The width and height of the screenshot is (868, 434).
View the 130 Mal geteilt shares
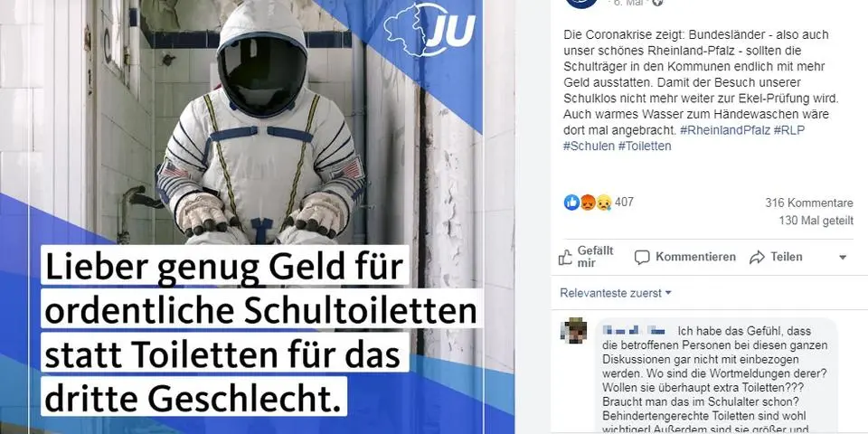click(x=816, y=221)
